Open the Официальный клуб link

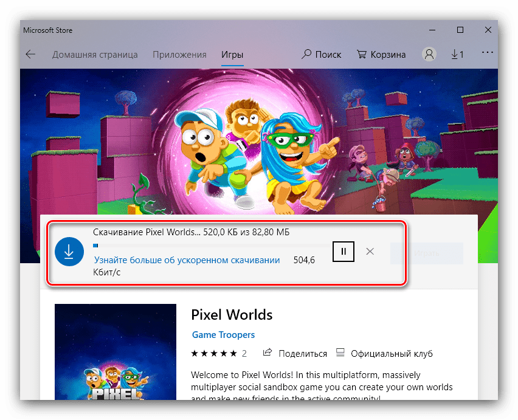[384, 354]
